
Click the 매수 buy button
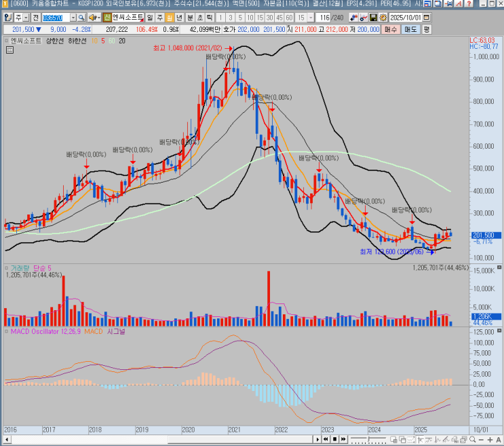point(391,29)
